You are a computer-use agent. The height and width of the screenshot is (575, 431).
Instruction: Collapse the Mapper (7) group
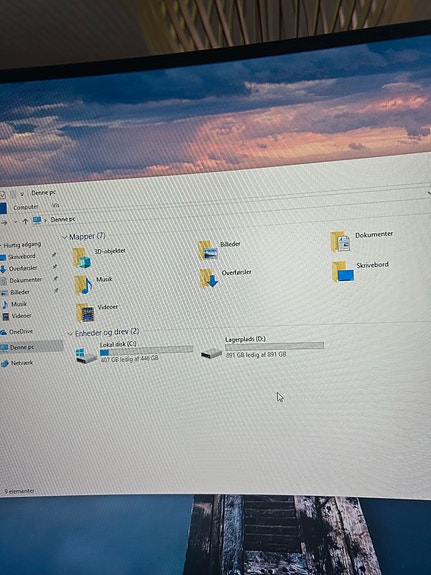point(65,238)
